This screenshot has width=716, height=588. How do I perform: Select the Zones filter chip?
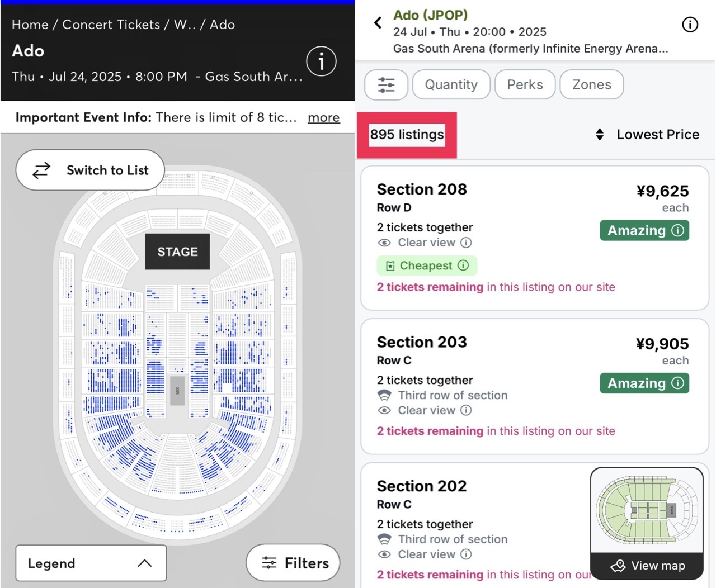pyautogui.click(x=591, y=85)
